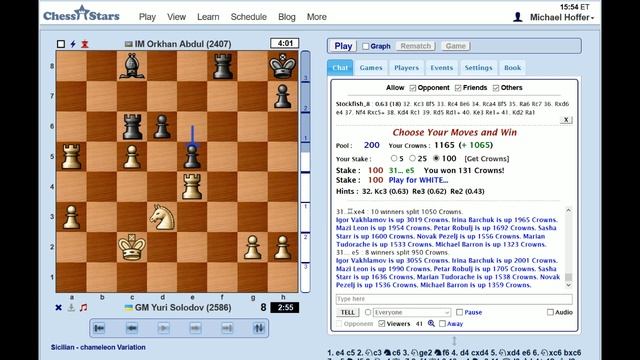Select the white knight on d3

[x=162, y=217]
